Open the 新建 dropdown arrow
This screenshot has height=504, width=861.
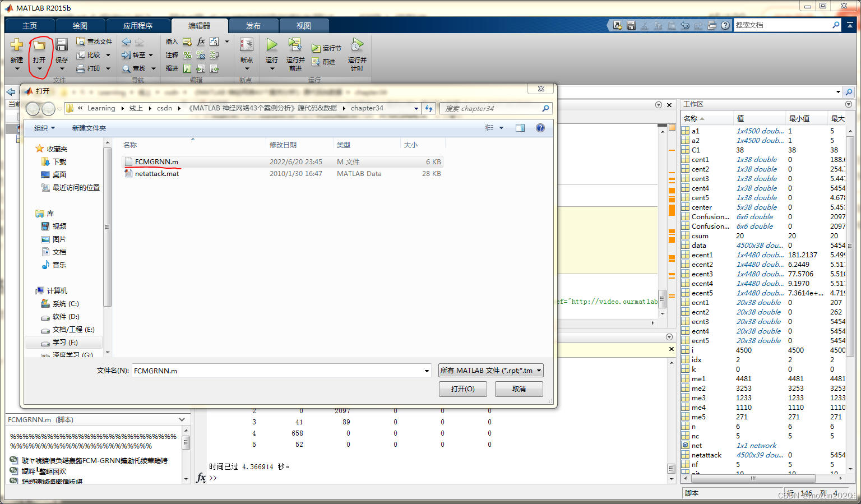pos(17,69)
